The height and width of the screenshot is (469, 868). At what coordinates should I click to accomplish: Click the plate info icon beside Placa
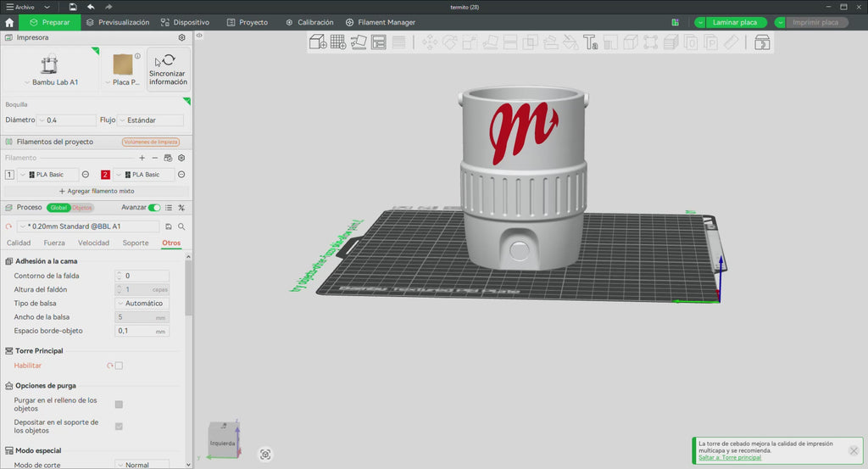[x=137, y=56]
